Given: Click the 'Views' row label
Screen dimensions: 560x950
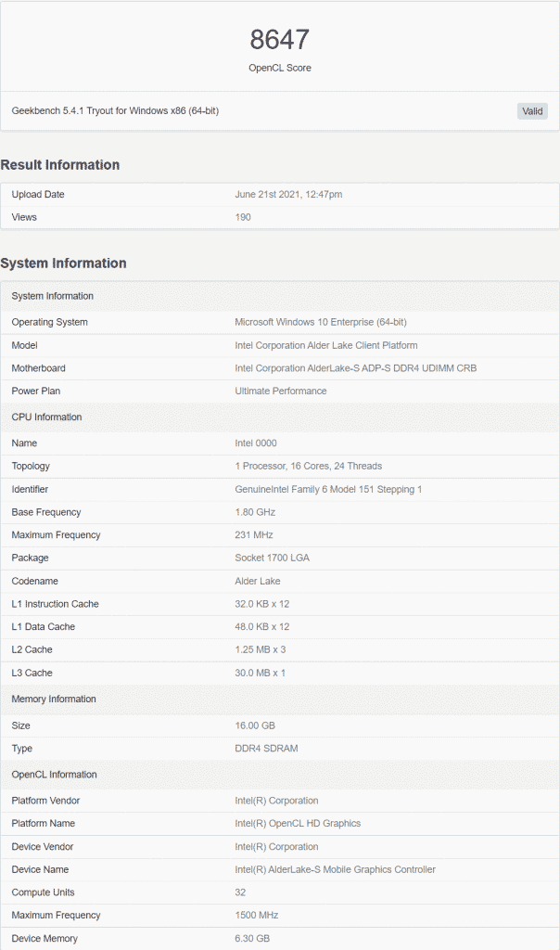Looking at the screenshot, I should click(24, 217).
